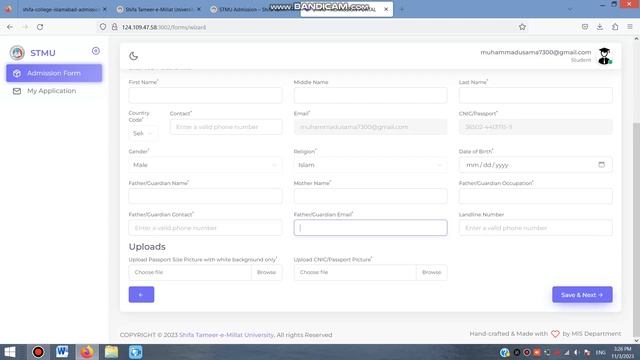This screenshot has height=360, width=640.
Task: Click the site security lock icon
Action: coord(115,27)
